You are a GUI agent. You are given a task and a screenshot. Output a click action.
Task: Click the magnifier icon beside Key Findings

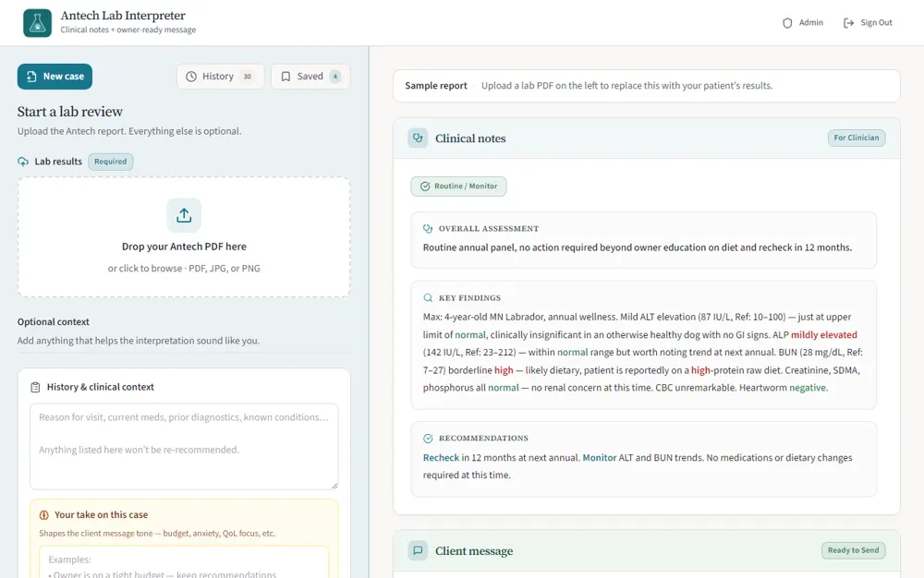coord(428,298)
